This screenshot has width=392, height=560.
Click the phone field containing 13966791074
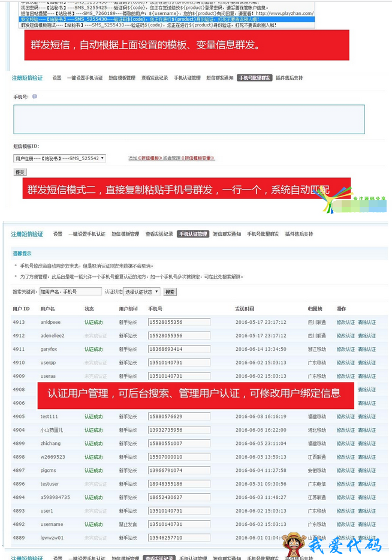pyautogui.click(x=179, y=470)
